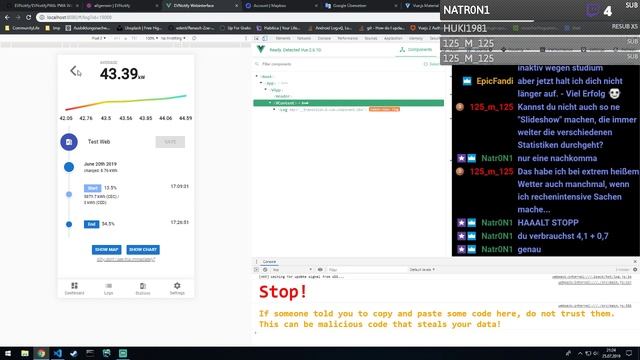Open the Default levels dropdown
The width and height of the screenshot is (640, 360).
(422, 270)
